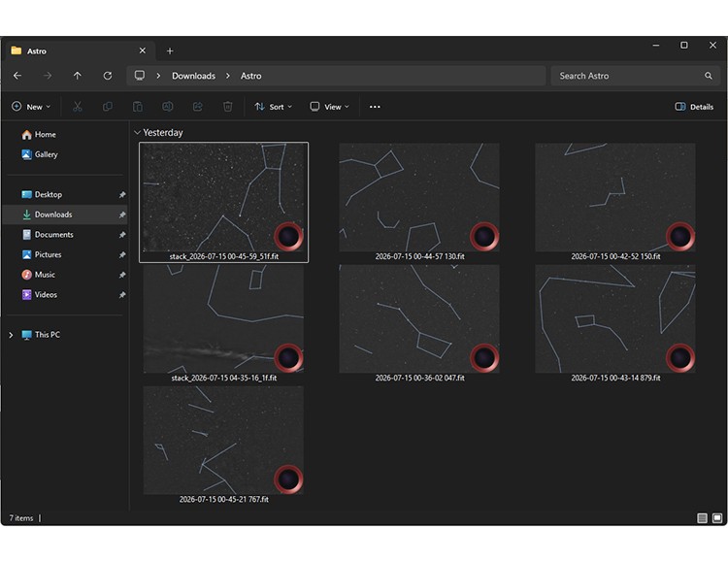The width and height of the screenshot is (728, 562).
Task: Click the Delete trash icon
Action: tap(227, 107)
